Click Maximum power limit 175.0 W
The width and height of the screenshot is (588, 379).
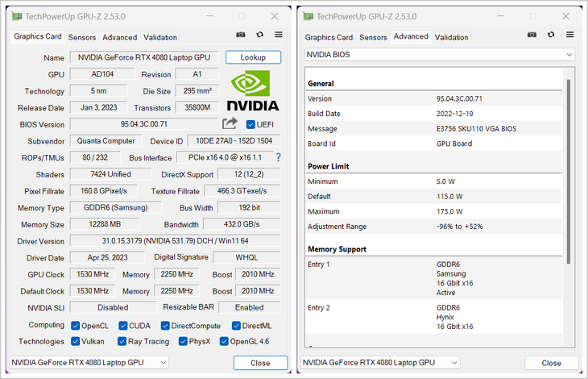pyautogui.click(x=449, y=211)
